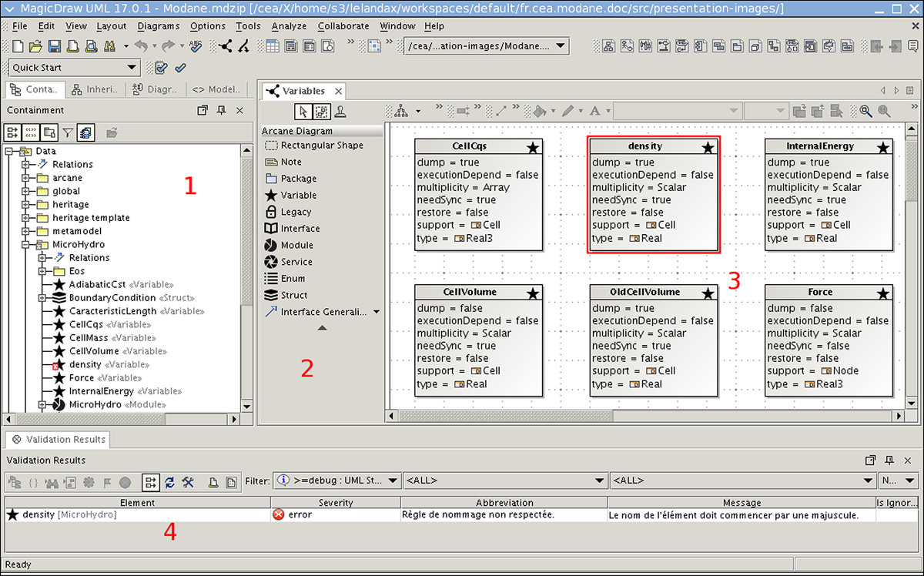
Task: Select the OldCellVolume variable box in the diagram
Action: [x=654, y=340]
